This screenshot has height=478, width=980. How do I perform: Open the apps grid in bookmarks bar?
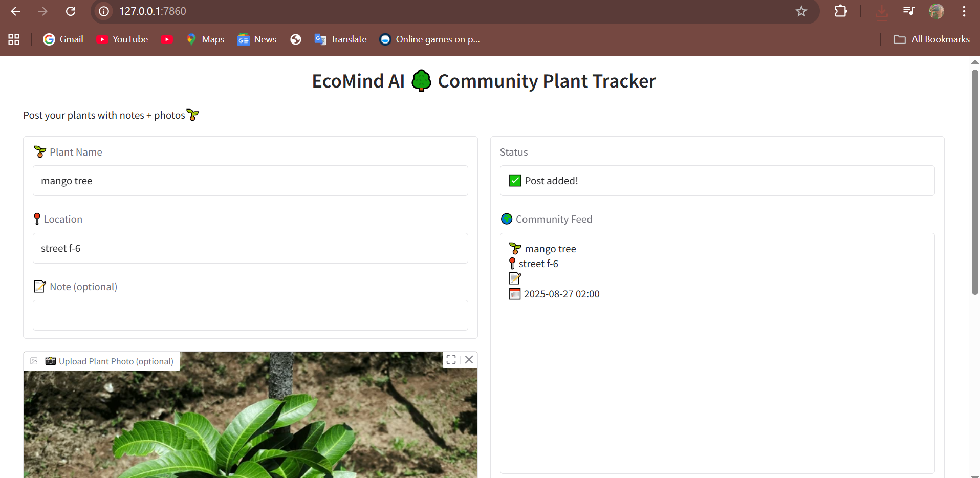click(x=14, y=39)
